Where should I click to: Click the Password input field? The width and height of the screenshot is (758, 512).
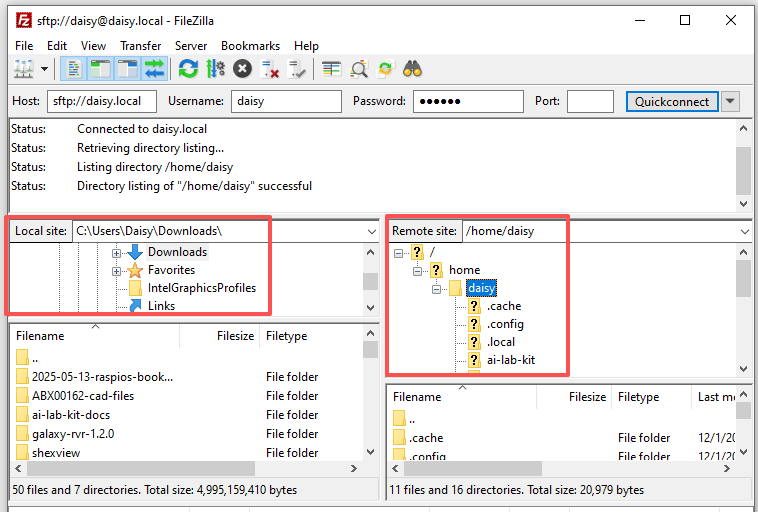[x=468, y=101]
